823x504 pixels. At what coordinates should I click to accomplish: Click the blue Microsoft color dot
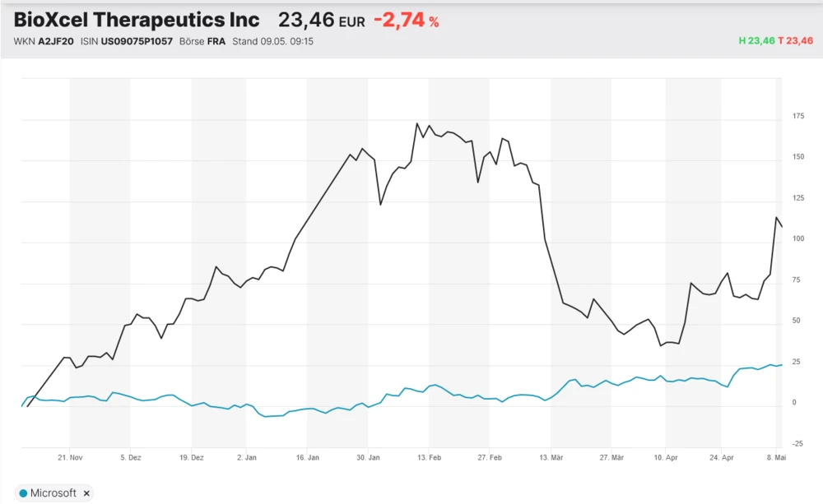pyautogui.click(x=22, y=493)
